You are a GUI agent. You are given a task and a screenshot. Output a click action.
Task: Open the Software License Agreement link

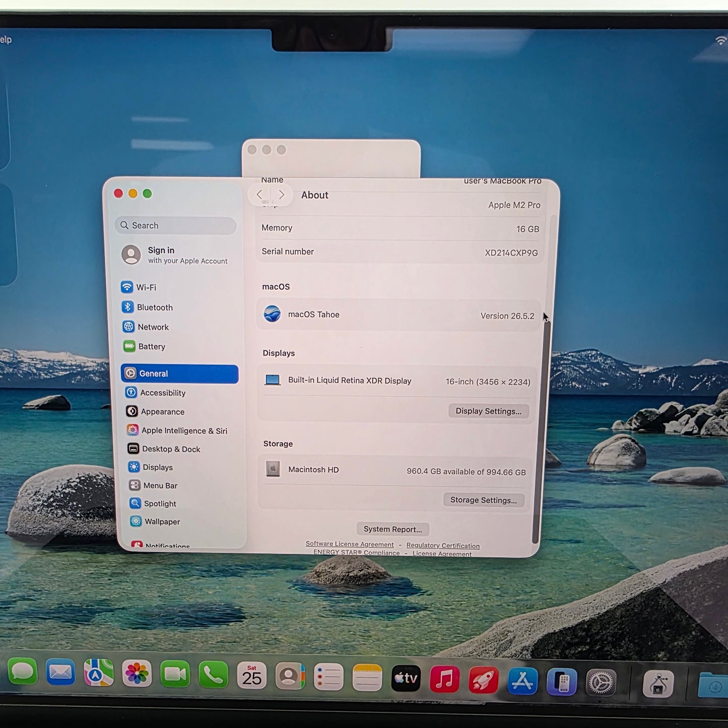click(x=350, y=544)
